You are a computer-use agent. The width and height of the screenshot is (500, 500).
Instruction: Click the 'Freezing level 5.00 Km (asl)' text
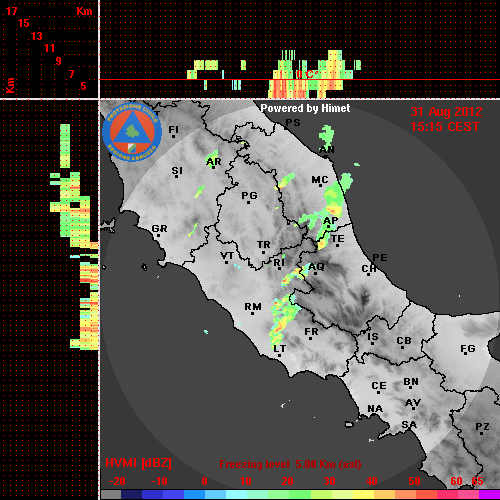click(290, 464)
